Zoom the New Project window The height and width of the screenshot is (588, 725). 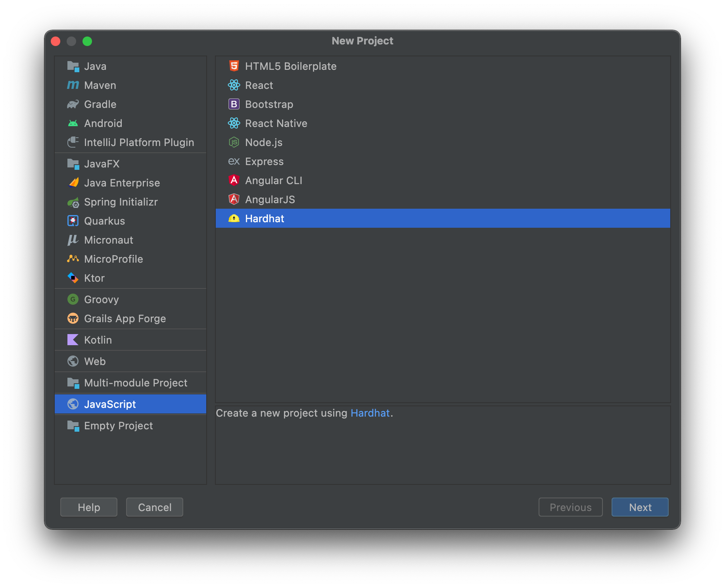click(87, 41)
